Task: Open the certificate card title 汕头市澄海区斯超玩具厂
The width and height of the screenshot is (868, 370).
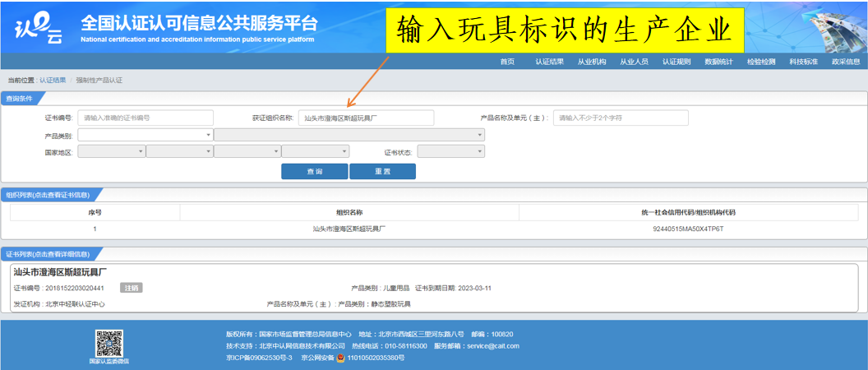Action: coord(60,271)
